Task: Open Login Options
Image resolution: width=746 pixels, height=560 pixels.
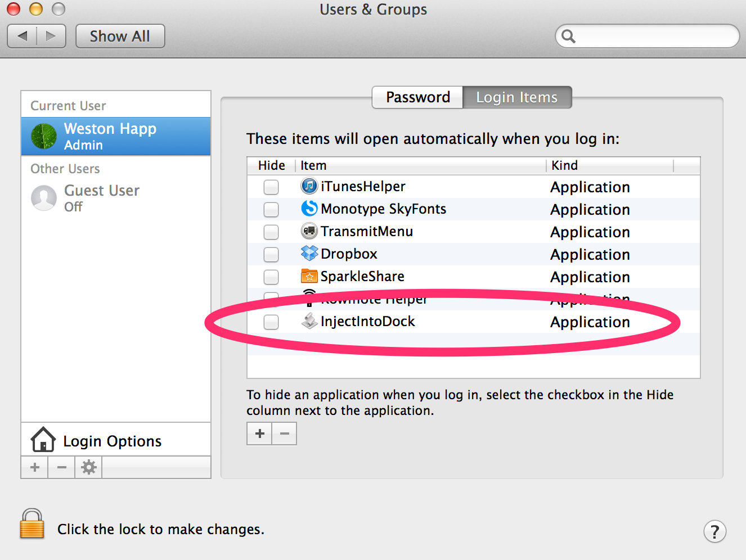Action: [116, 440]
